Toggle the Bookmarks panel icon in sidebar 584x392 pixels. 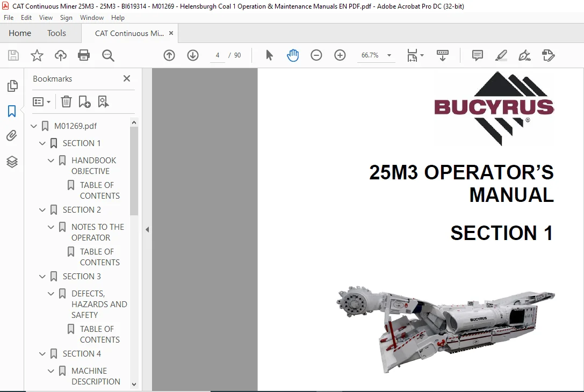pos(12,111)
